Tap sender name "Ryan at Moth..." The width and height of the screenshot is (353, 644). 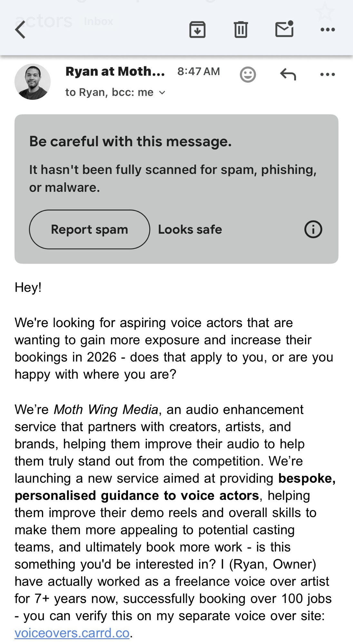(115, 71)
